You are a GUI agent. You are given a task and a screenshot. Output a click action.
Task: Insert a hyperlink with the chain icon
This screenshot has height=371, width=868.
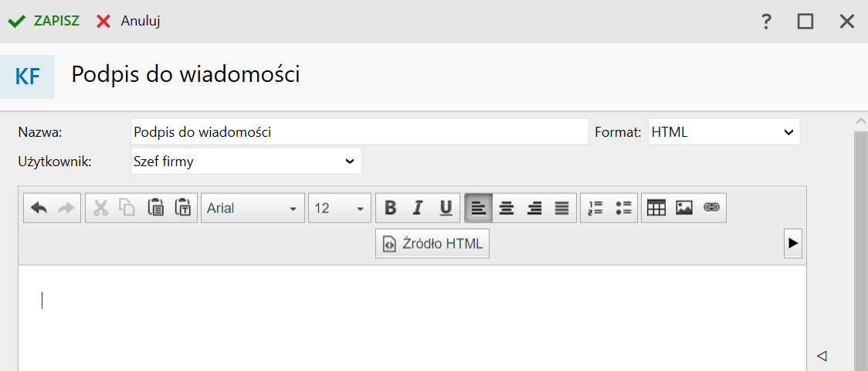tap(711, 208)
